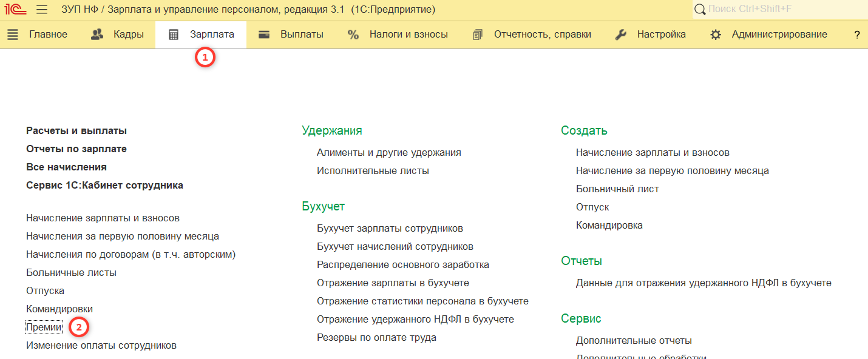The height and width of the screenshot is (359, 868).
Task: Open the Премии link
Action: (x=44, y=327)
